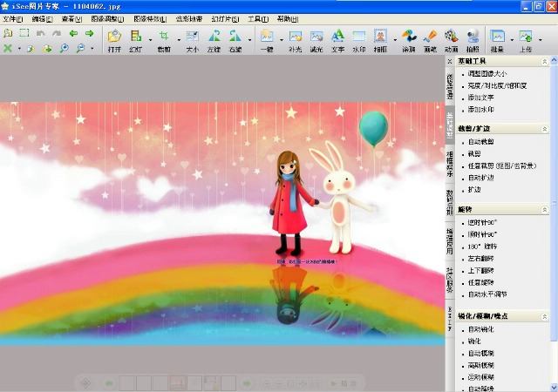Open dropdown arrow next to 裁剪
558x392 pixels.
(179, 40)
